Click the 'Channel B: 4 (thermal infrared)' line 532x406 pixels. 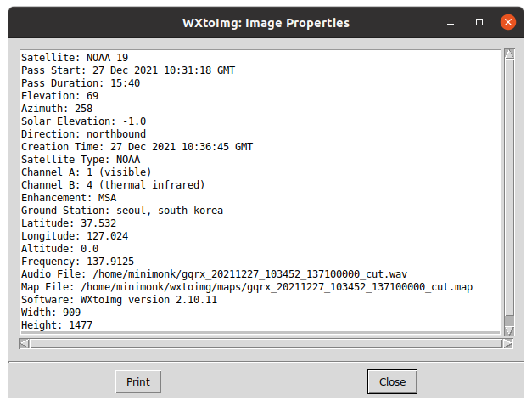(114, 185)
